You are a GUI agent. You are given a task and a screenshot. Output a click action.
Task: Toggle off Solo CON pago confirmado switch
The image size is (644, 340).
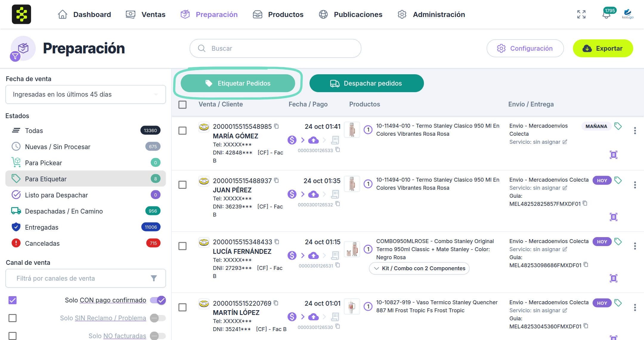158,300
